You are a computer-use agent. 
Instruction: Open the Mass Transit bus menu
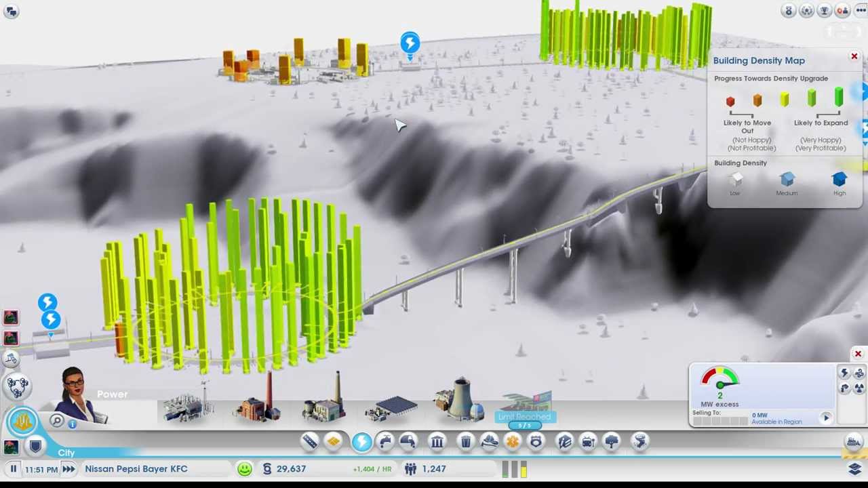coord(588,442)
